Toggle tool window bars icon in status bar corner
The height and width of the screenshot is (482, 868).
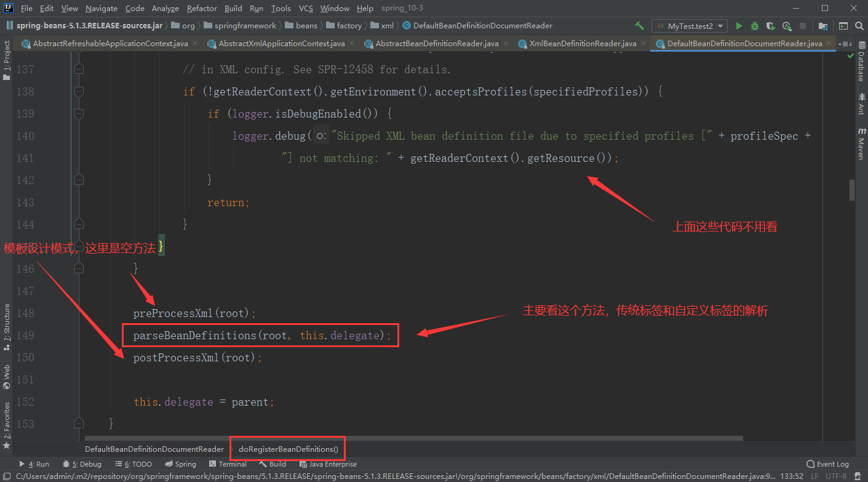coord(7,476)
